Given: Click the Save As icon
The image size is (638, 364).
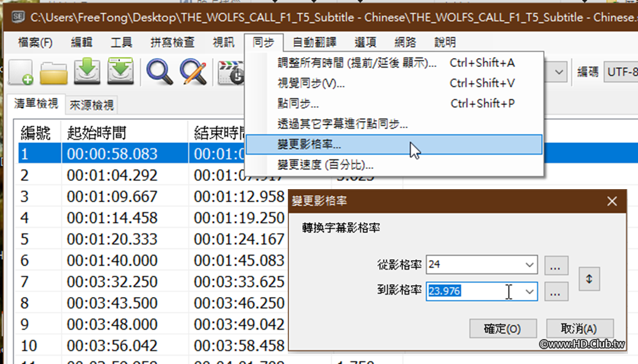Looking at the screenshot, I should tap(120, 71).
